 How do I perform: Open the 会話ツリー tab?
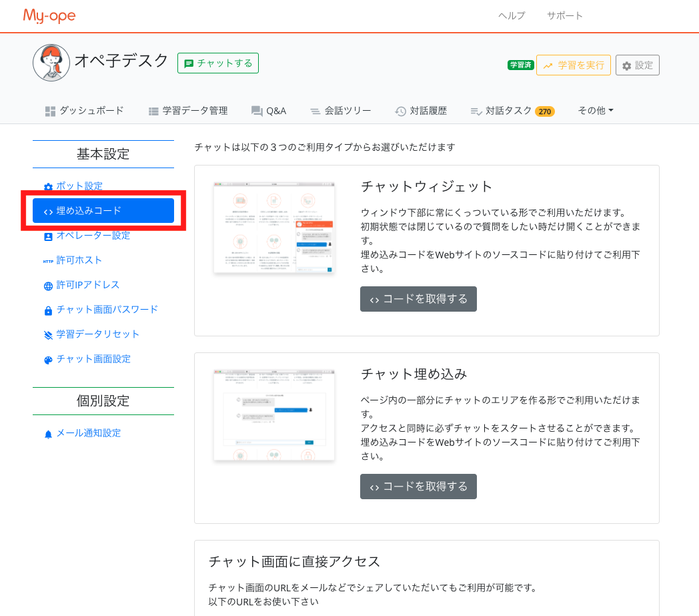[x=340, y=111]
